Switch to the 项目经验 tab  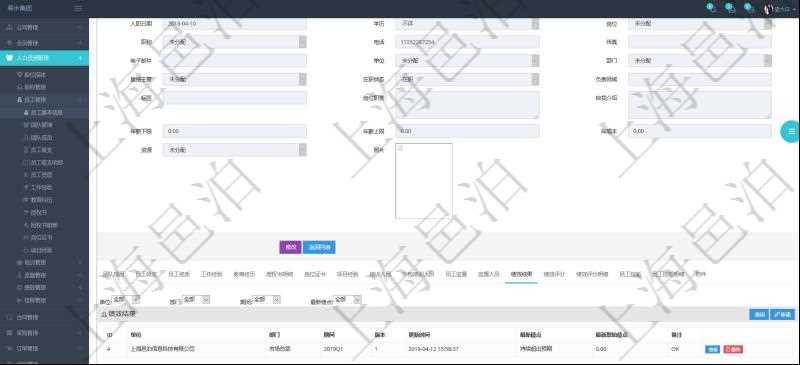[347, 274]
